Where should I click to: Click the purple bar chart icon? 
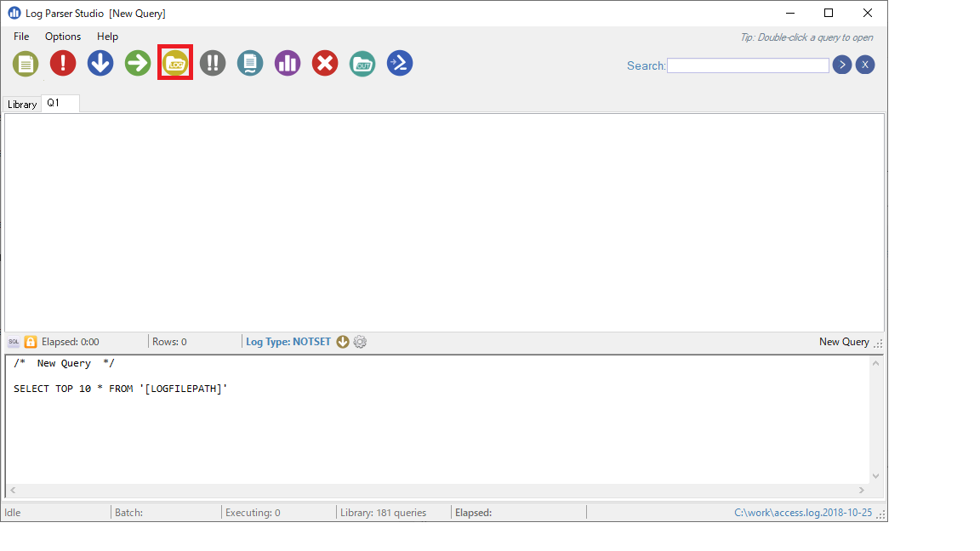coord(288,63)
